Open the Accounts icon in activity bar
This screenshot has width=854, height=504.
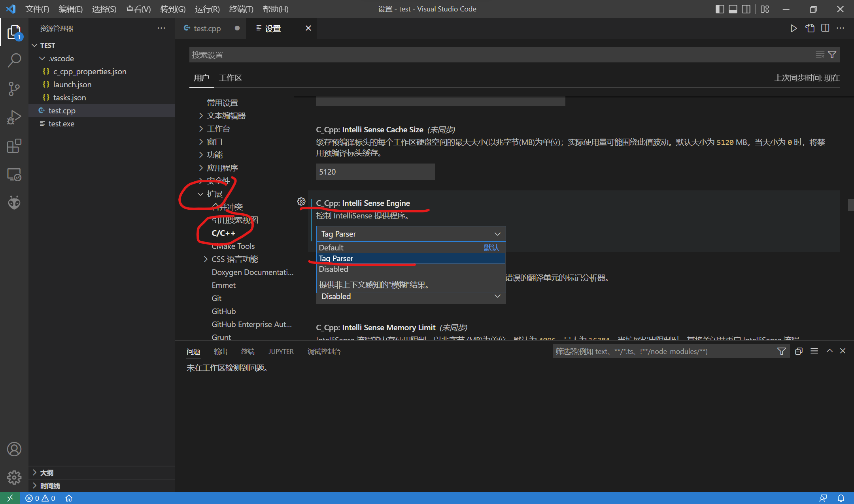14,449
